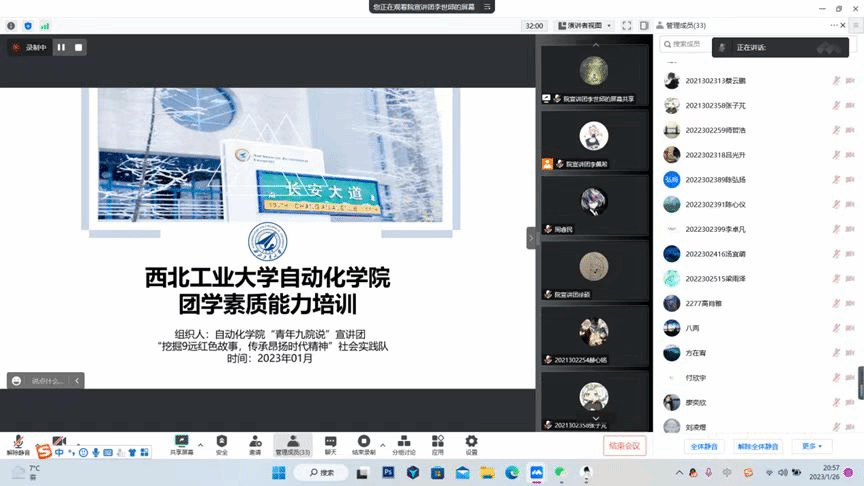Image resolution: width=864 pixels, height=486 pixels.
Task: Open Photoshop from the Windows taskbar
Action: click(x=387, y=472)
